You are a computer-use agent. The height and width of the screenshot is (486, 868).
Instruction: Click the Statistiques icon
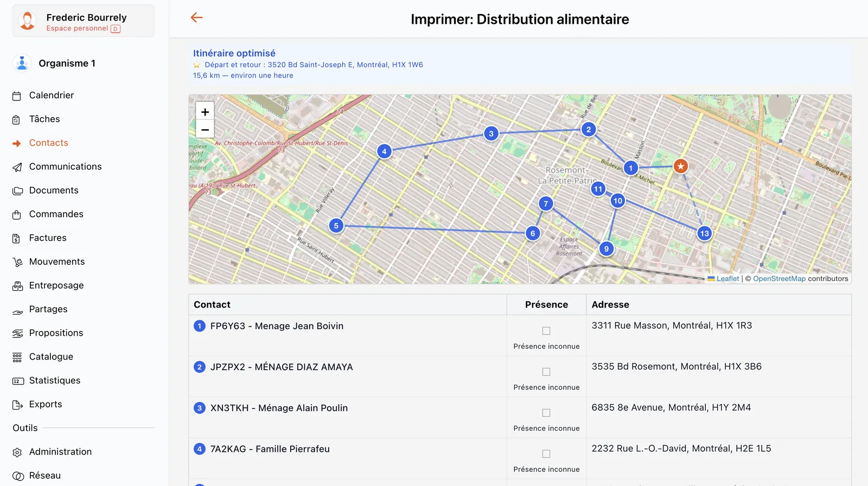coord(17,381)
